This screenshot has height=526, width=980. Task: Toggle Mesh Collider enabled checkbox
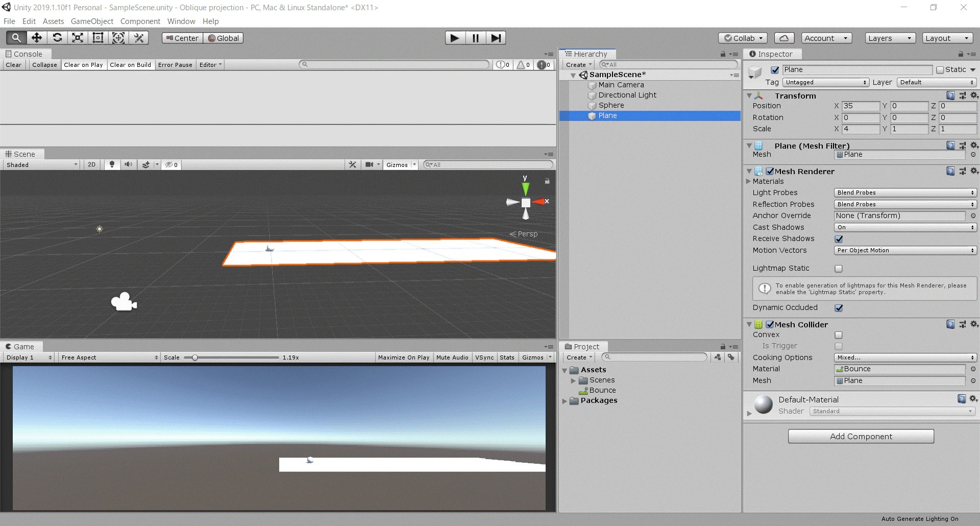tap(770, 325)
